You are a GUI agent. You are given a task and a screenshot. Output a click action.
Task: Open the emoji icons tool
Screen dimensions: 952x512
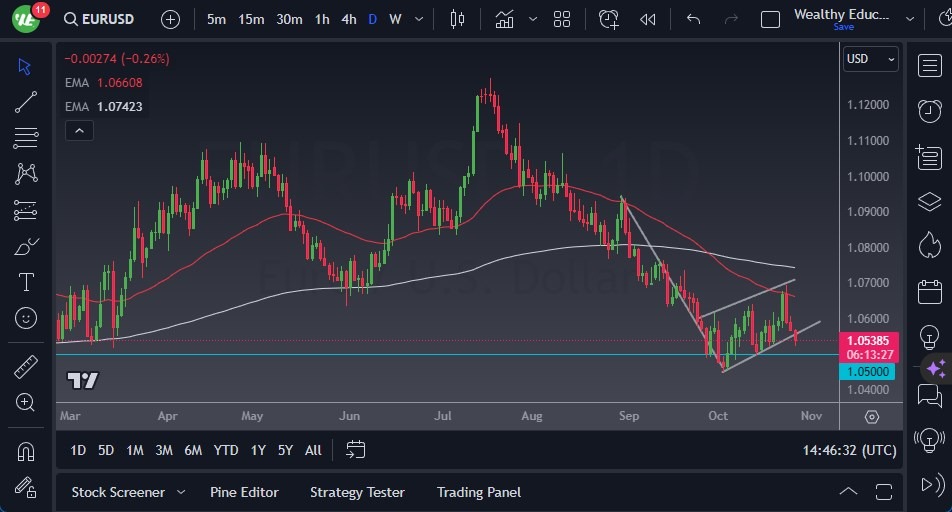26,318
